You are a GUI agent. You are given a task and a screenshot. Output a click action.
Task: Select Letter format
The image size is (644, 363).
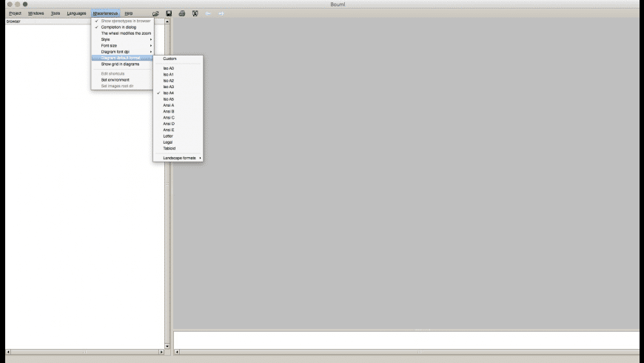(178, 136)
